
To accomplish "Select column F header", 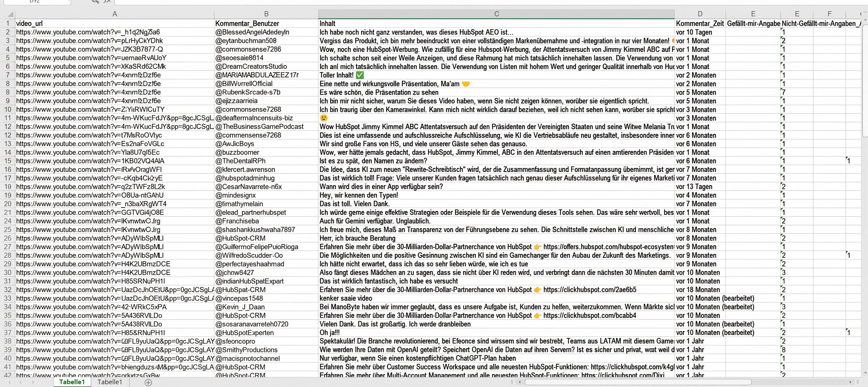I will pos(829,14).
